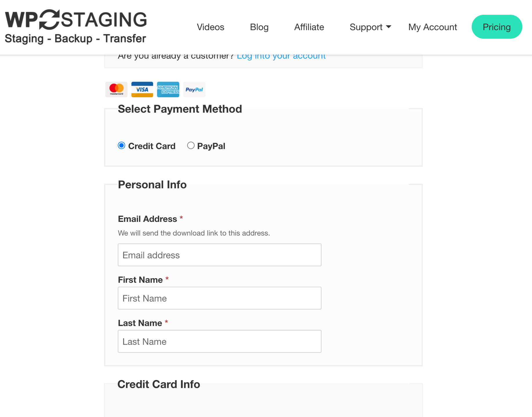Go to the Blog menu item
Image resolution: width=532 pixels, height=417 pixels.
259,27
